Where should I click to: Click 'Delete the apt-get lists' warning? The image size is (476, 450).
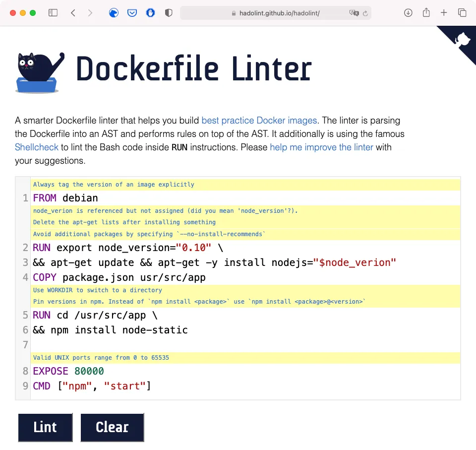click(245, 222)
